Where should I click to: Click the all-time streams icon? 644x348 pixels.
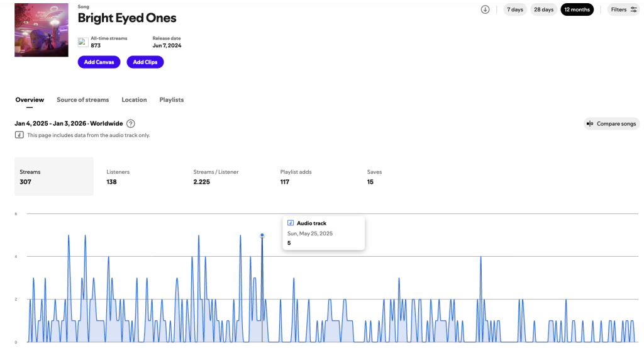82,42
